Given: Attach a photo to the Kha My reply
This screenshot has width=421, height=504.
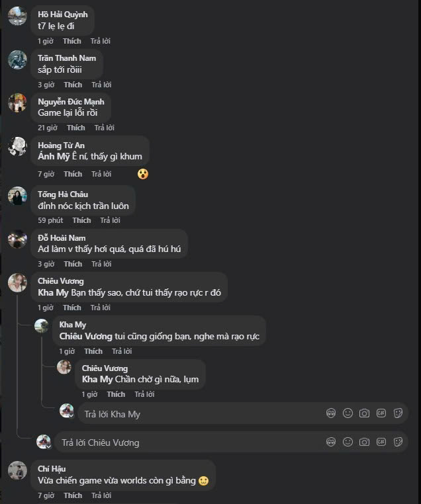Looking at the screenshot, I should (364, 413).
